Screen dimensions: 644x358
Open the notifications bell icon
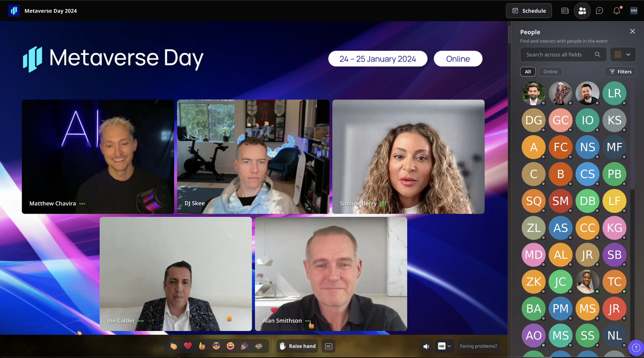616,11
